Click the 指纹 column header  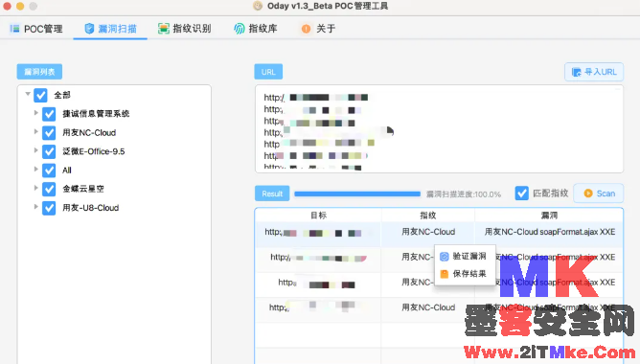click(428, 216)
